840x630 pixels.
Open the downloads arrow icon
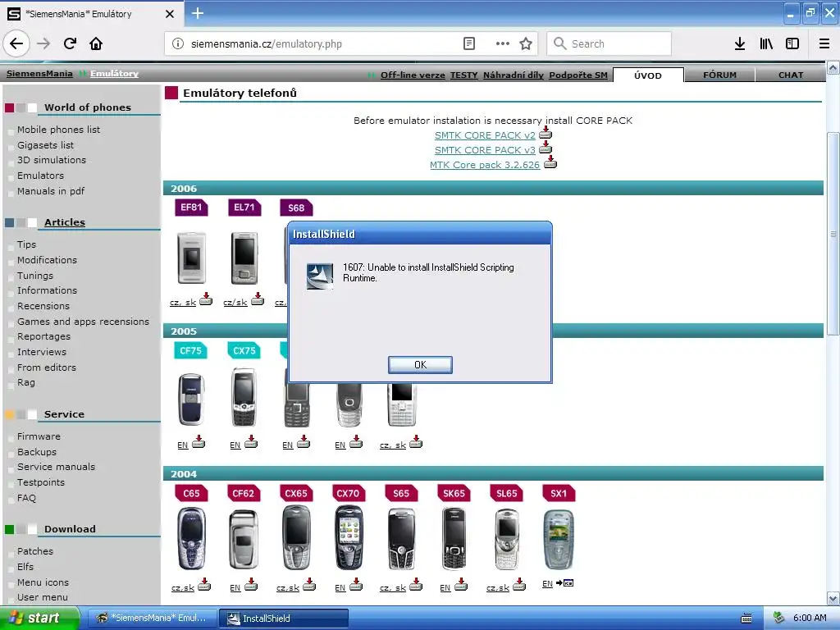(740, 43)
